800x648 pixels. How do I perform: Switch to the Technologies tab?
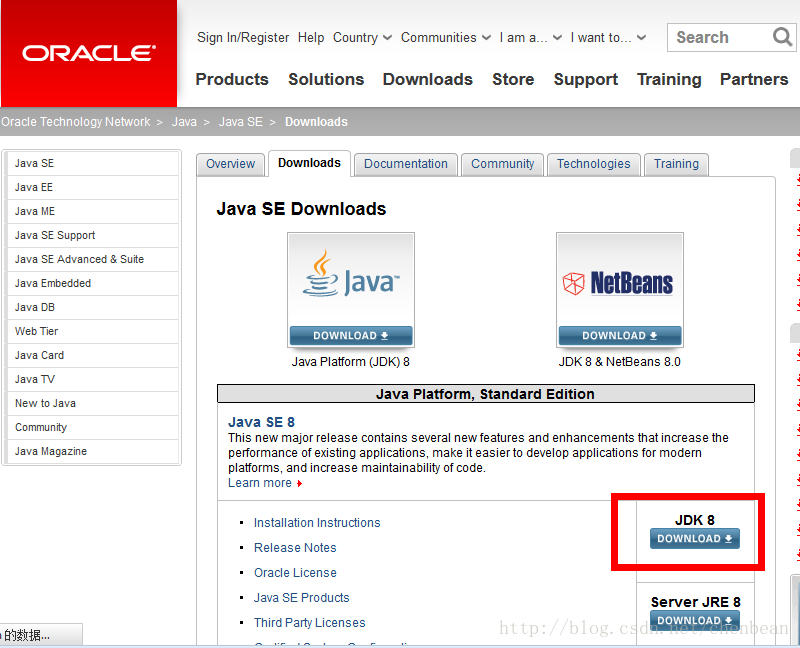click(593, 164)
